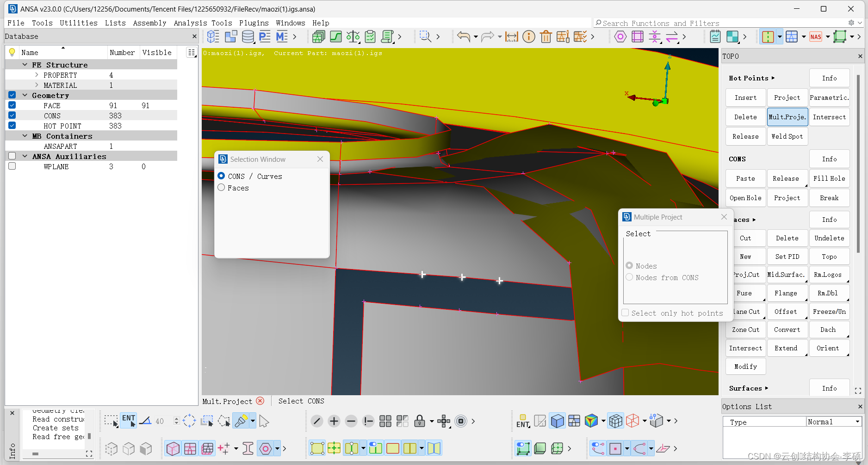Screen dimensions: 868x465
Task: Open the Utilities menu
Action: [78, 23]
